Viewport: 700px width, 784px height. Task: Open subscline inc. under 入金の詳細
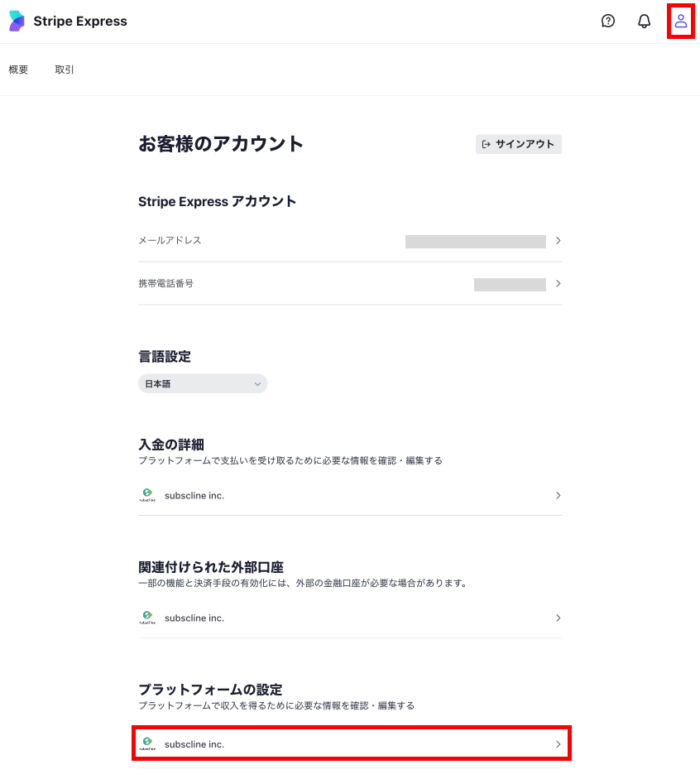[350, 496]
